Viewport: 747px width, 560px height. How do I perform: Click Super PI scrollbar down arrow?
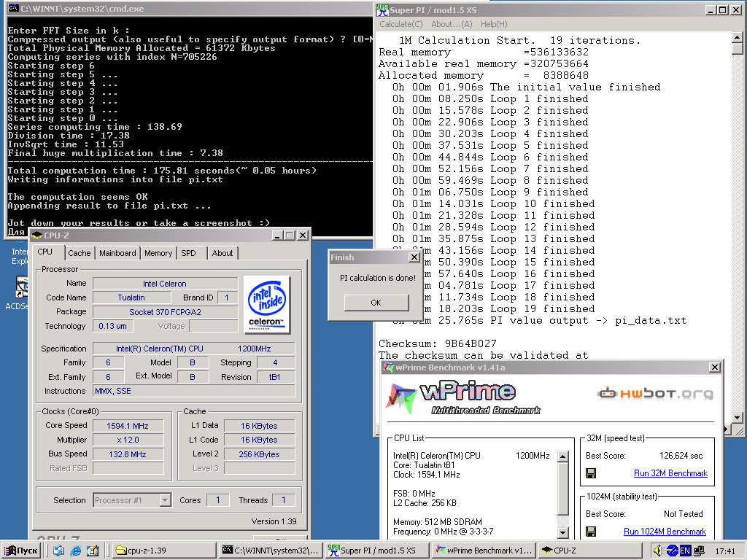tap(737, 418)
